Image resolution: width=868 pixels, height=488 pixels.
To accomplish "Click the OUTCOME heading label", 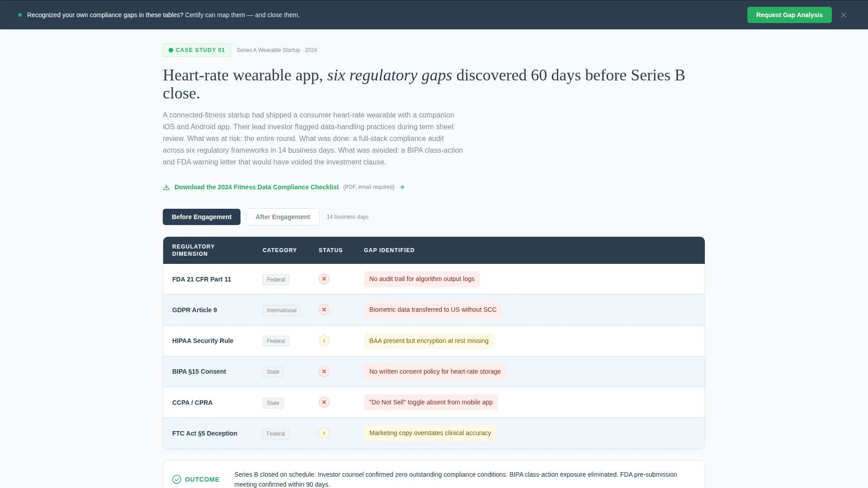I will click(x=202, y=479).
